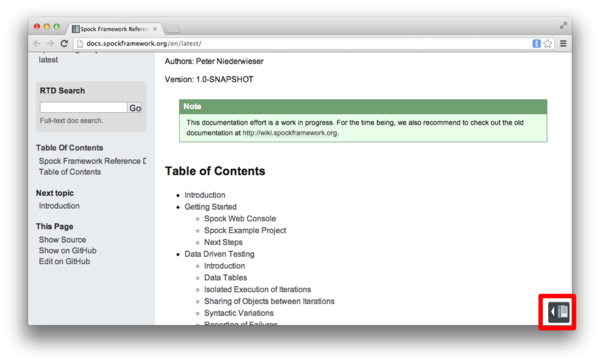Click the sidebar collapse icon at bottom right
This screenshot has width=600, height=364.
pyautogui.click(x=558, y=312)
